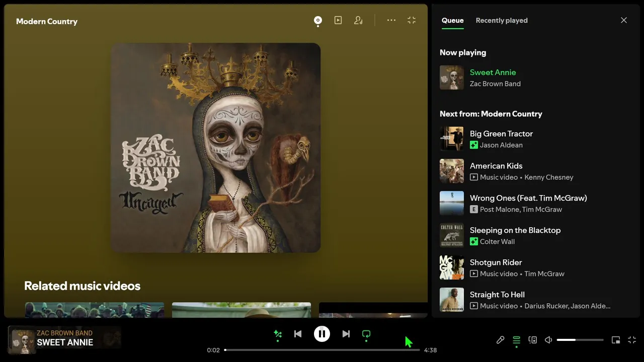Click the Straight To Hell album thumbnail
Viewport: 644px width, 362px height.
coord(452,300)
